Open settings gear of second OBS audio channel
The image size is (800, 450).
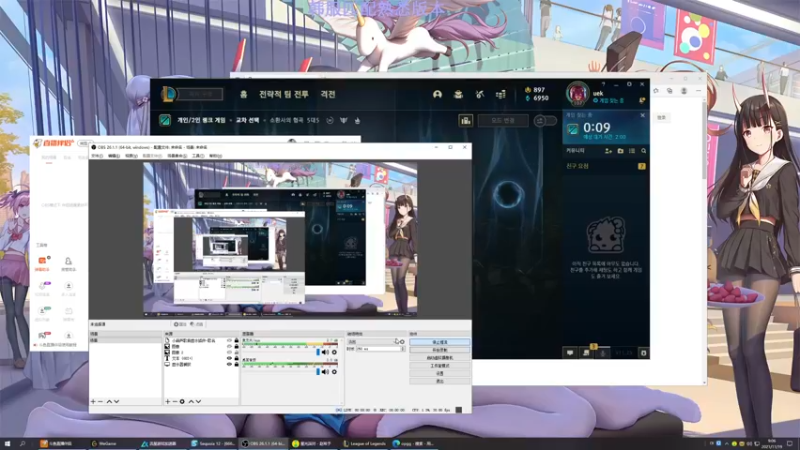tap(334, 372)
